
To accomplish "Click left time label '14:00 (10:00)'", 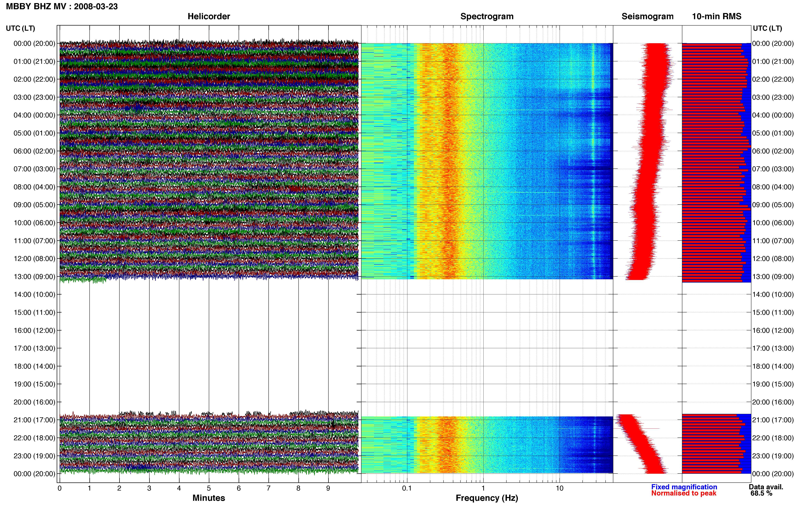I will coord(35,295).
